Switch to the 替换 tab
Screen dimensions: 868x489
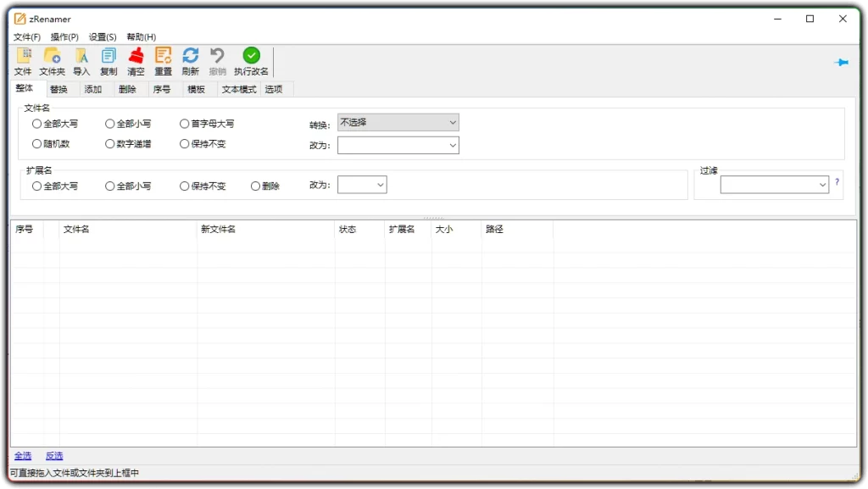coord(59,88)
